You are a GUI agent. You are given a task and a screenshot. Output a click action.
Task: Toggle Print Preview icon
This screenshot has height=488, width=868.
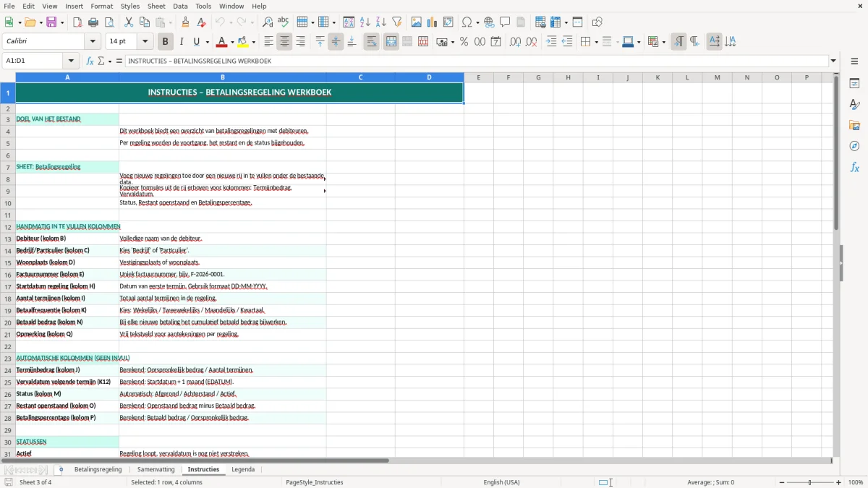(109, 22)
